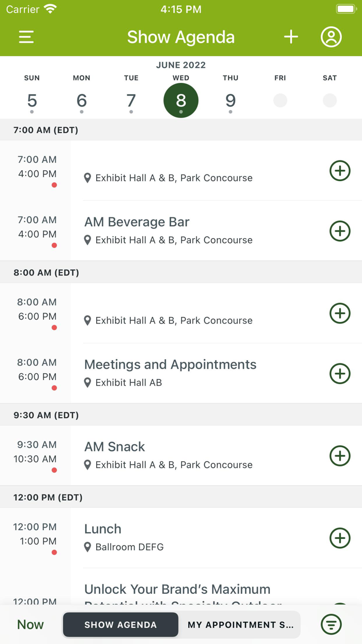Open the user profile icon
The image size is (362, 644).
331,37
